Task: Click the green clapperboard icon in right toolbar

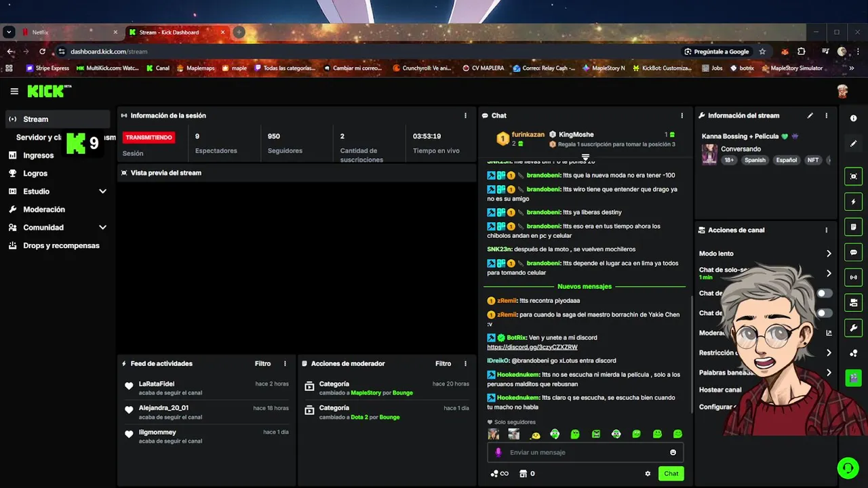Action: click(853, 378)
